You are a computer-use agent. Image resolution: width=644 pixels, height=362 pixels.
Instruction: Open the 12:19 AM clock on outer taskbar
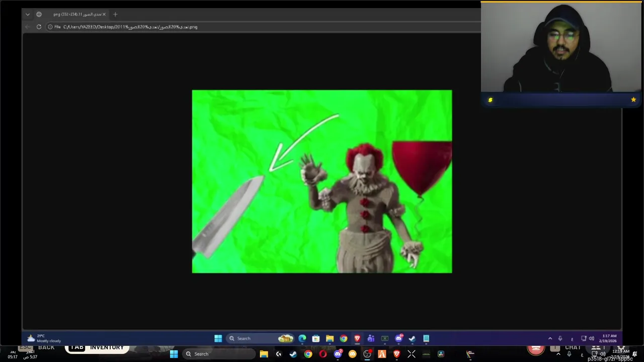tap(620, 354)
